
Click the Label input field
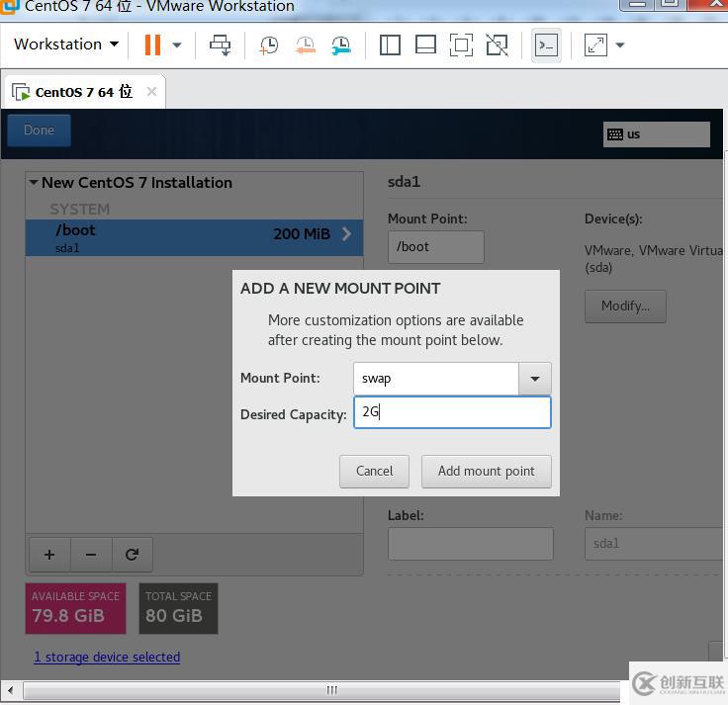(x=470, y=544)
